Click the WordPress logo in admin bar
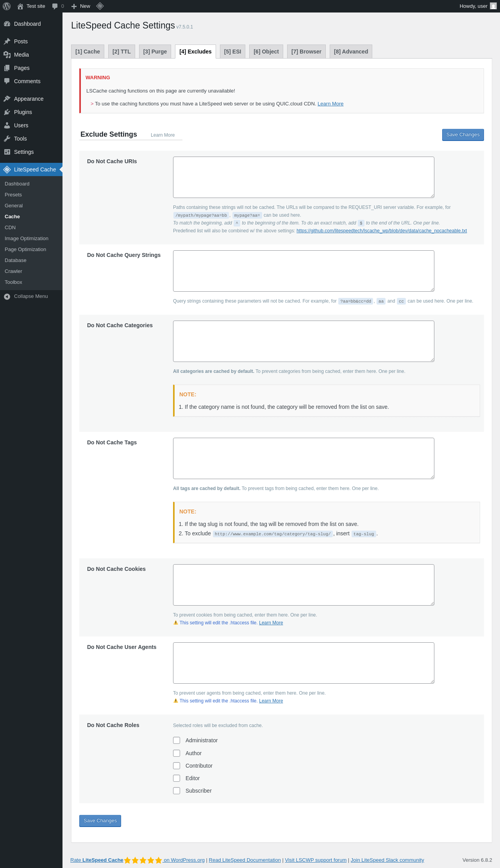The image size is (500, 868). pyautogui.click(x=7, y=6)
